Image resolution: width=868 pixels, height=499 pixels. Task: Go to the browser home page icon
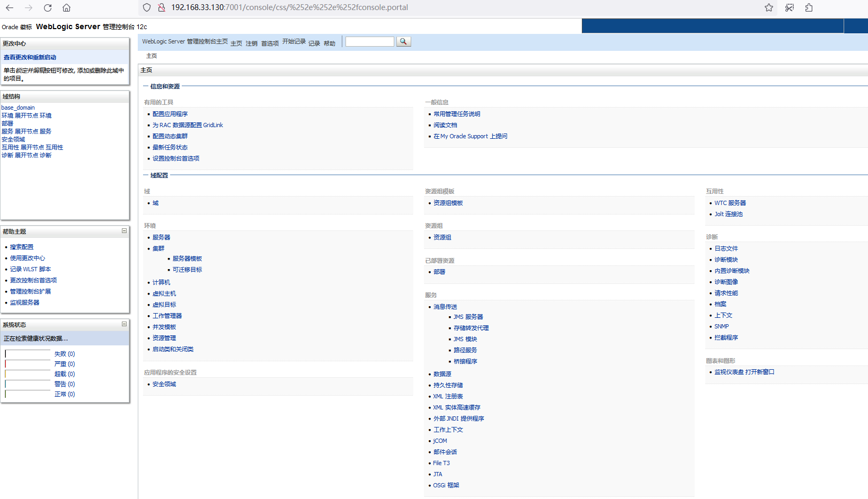66,7
